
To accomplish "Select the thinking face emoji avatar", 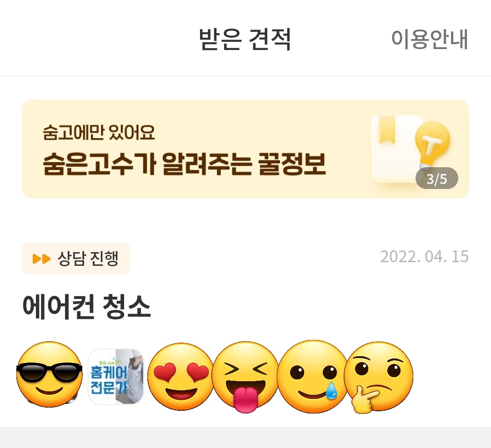I will pyautogui.click(x=378, y=377).
